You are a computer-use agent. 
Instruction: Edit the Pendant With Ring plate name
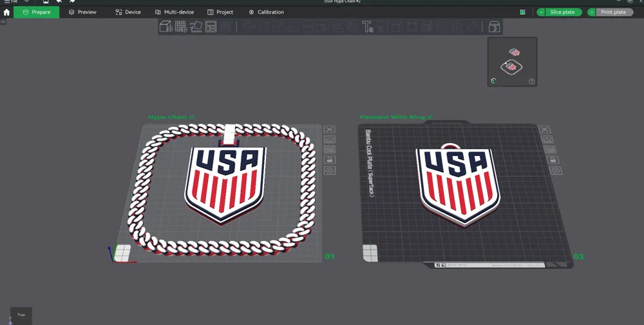430,117
